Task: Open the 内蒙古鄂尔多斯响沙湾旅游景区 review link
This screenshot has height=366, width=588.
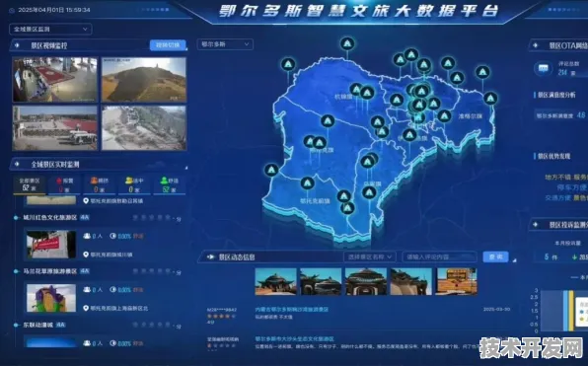Action: pyautogui.click(x=292, y=310)
